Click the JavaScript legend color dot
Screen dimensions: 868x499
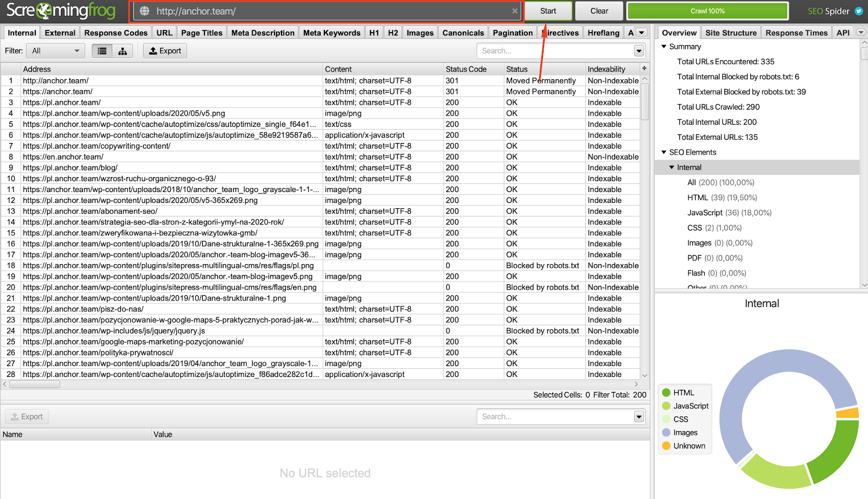(666, 406)
